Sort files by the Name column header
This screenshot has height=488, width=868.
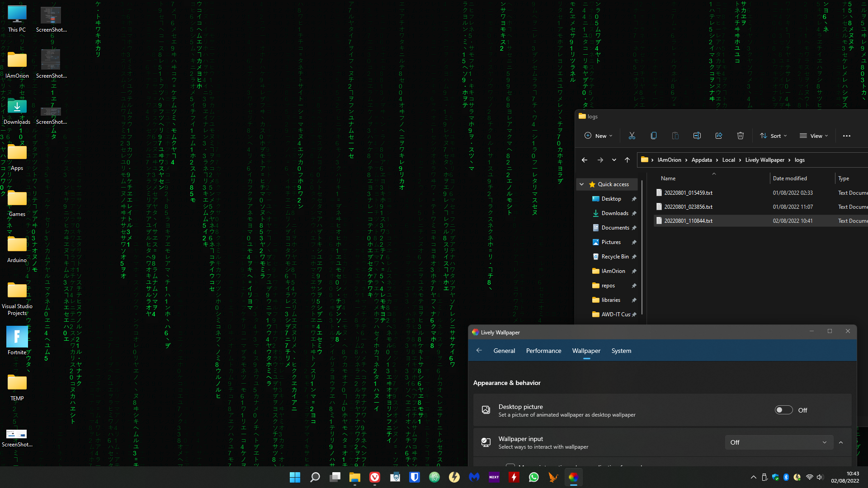(x=668, y=178)
